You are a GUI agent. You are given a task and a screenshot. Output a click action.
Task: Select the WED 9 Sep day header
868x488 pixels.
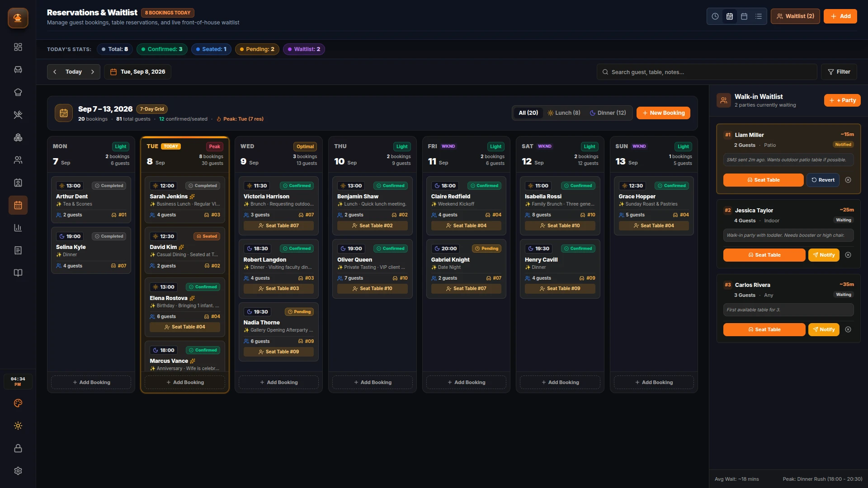tap(278, 154)
